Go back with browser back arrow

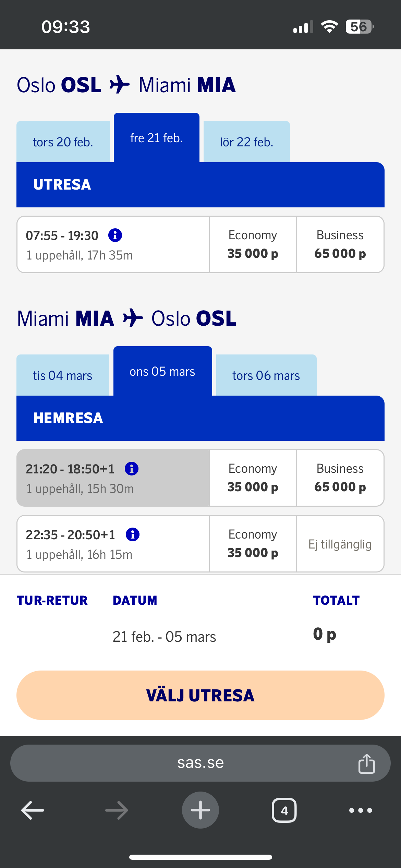click(x=33, y=810)
